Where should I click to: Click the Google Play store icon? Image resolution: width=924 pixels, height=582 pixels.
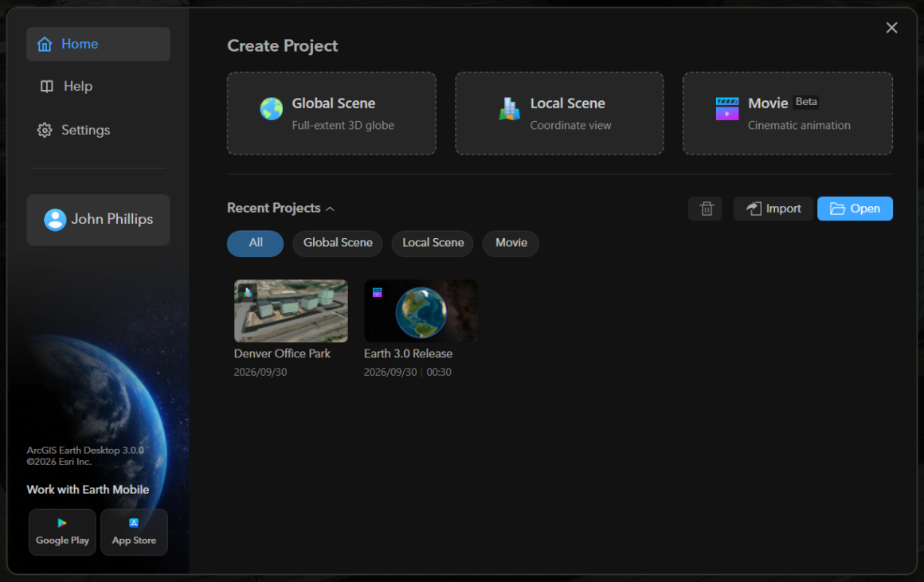click(x=62, y=523)
